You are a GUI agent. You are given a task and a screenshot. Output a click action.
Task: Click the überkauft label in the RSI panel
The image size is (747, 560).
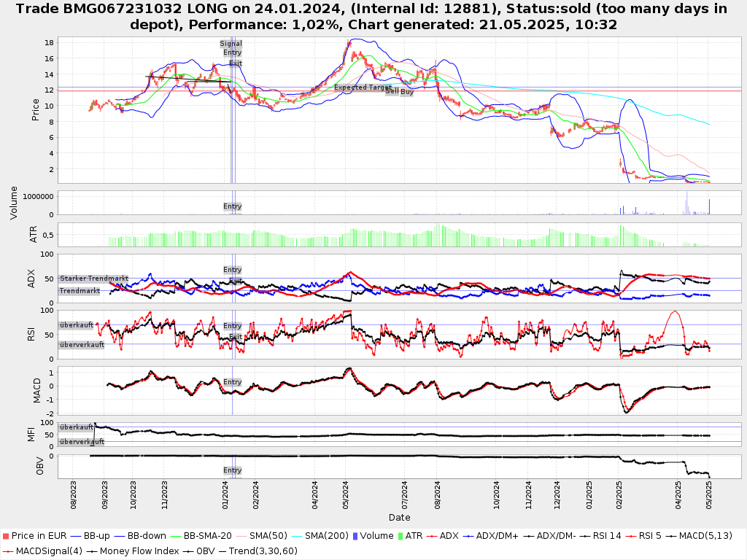pyautogui.click(x=77, y=325)
